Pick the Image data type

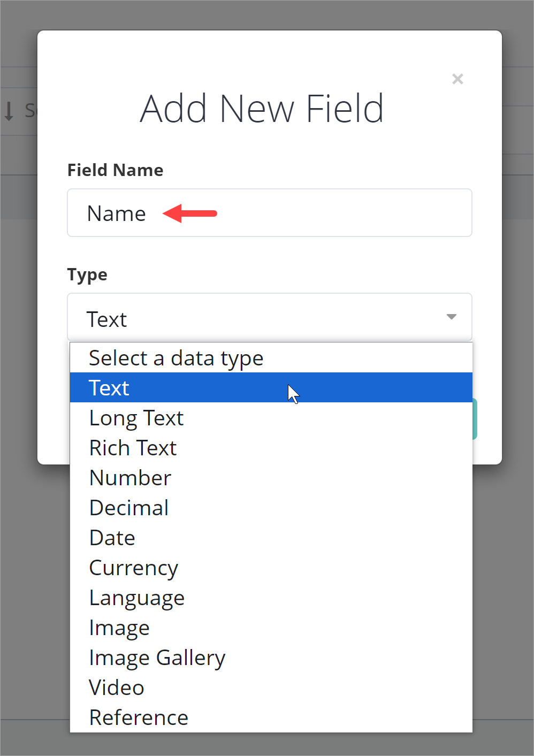119,628
